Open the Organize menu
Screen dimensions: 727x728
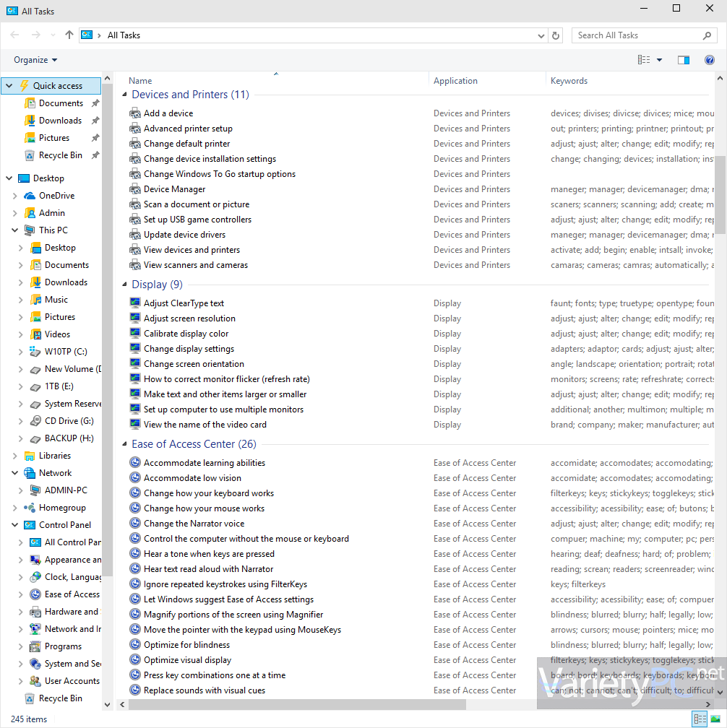click(35, 60)
